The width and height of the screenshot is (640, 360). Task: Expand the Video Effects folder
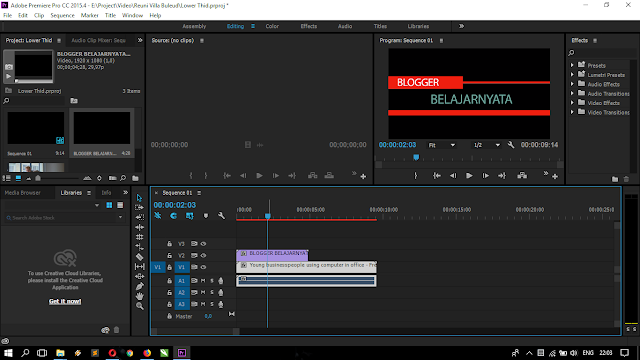point(572,103)
